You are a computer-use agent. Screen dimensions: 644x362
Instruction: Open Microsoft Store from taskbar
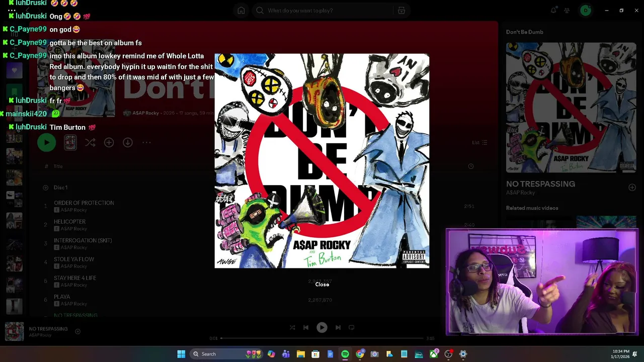point(315,354)
